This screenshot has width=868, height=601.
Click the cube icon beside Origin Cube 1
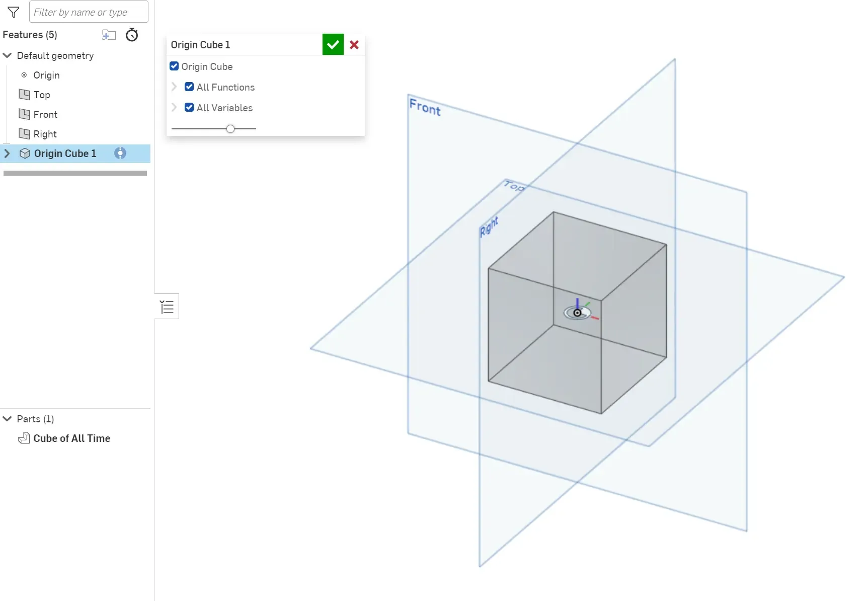[25, 154]
